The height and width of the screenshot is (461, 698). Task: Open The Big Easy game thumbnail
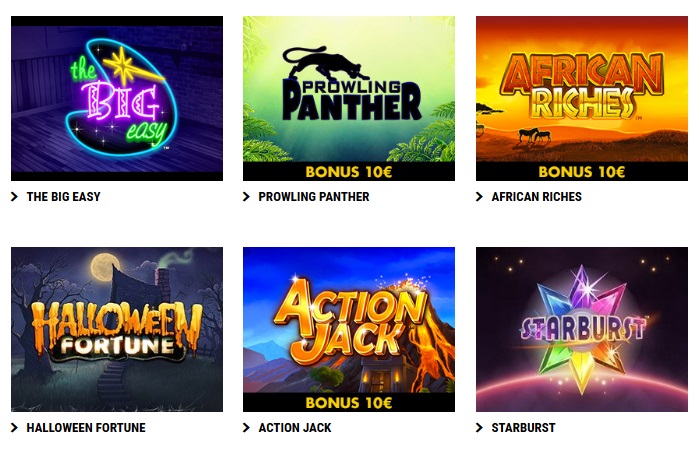click(x=117, y=98)
